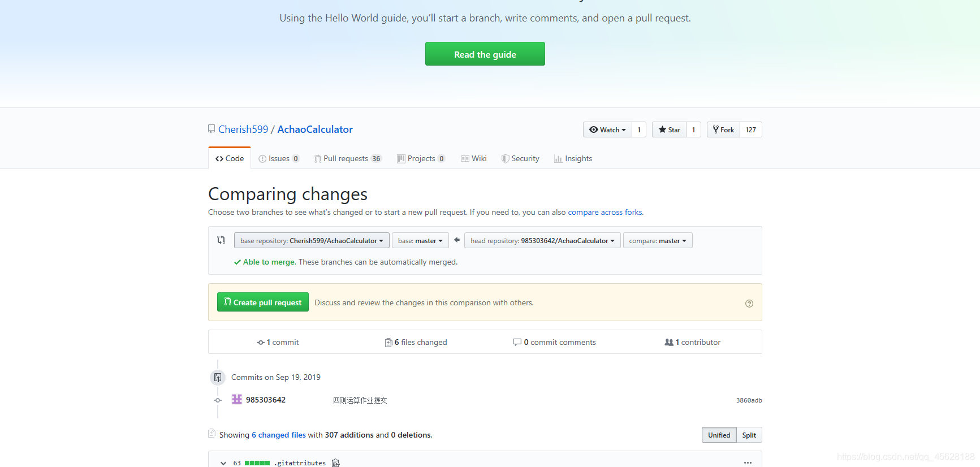Click Create pull request button
980x467 pixels.
(263, 302)
